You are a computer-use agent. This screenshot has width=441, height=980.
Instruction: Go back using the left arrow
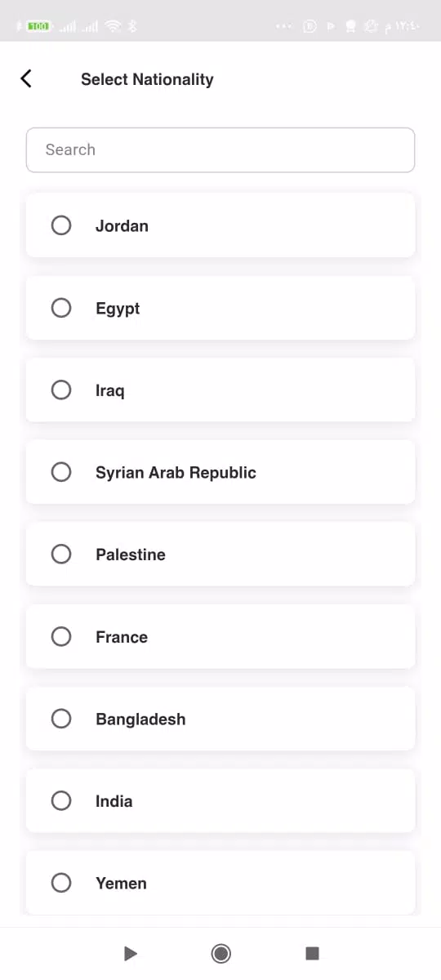pos(26,78)
